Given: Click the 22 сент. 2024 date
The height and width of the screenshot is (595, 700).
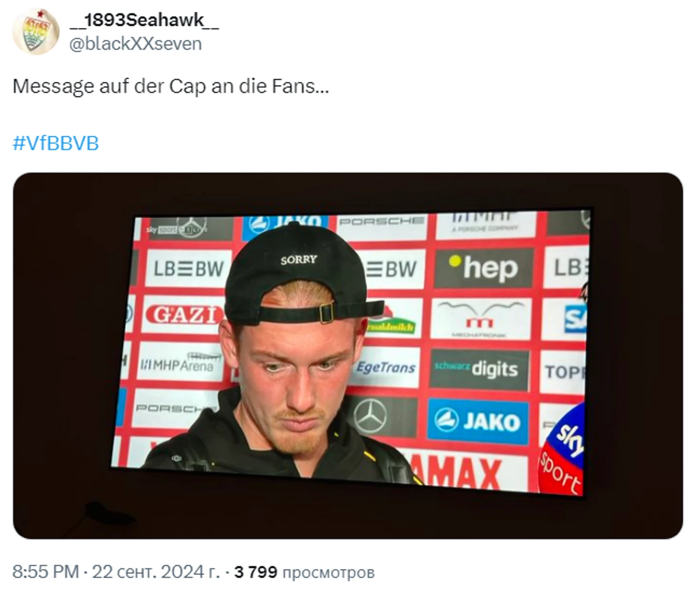Looking at the screenshot, I should click(156, 572).
